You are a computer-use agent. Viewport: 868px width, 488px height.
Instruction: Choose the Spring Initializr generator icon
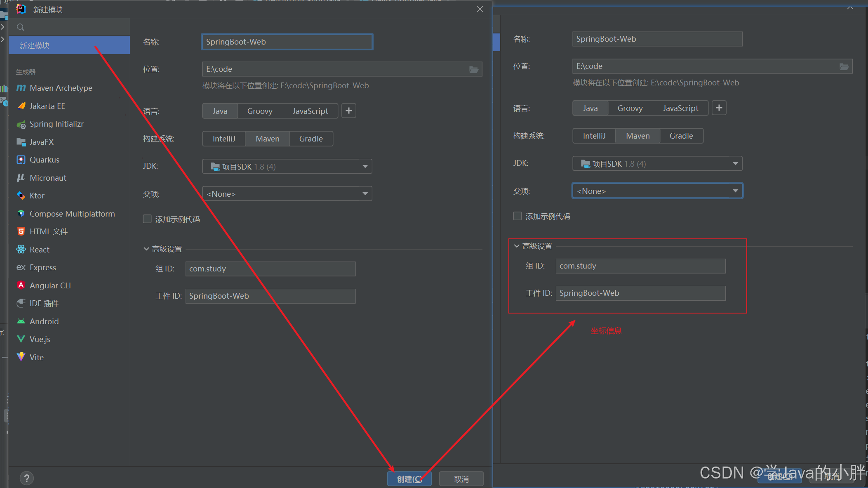[x=21, y=124]
